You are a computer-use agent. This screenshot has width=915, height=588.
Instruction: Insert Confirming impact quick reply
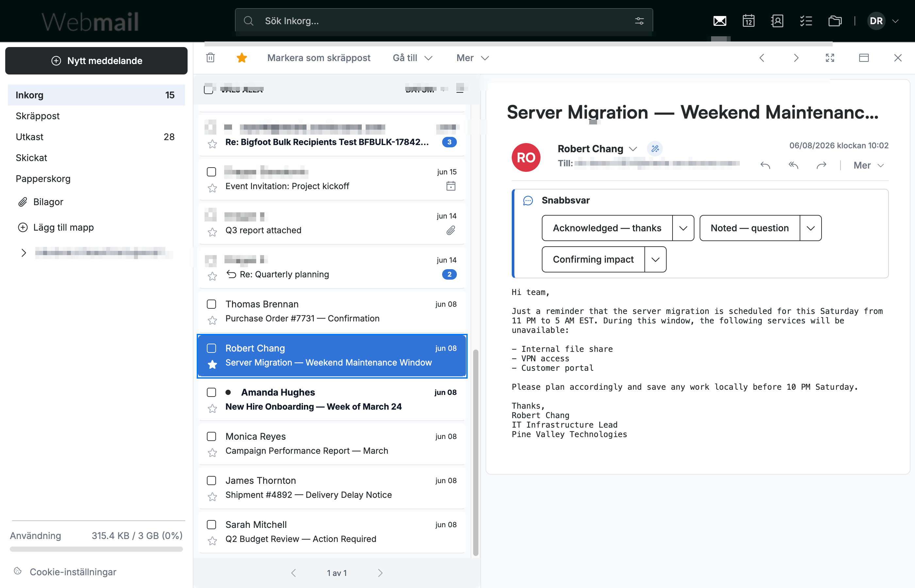(593, 259)
